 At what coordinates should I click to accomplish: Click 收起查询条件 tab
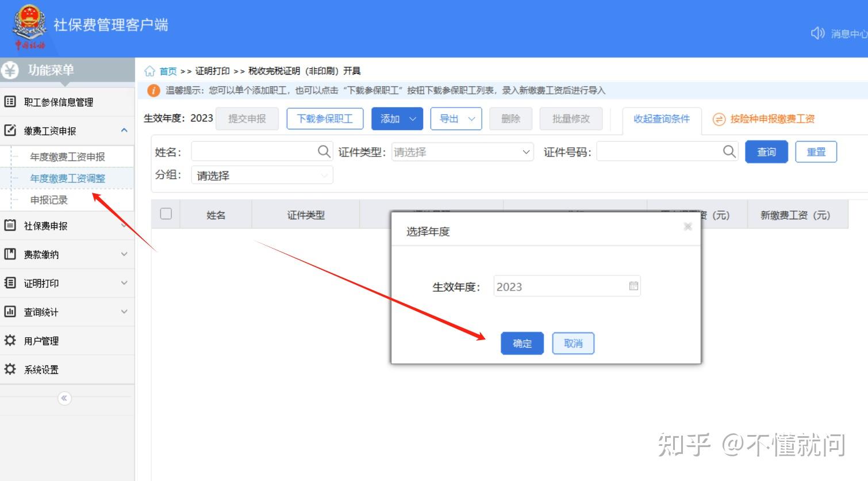(662, 119)
